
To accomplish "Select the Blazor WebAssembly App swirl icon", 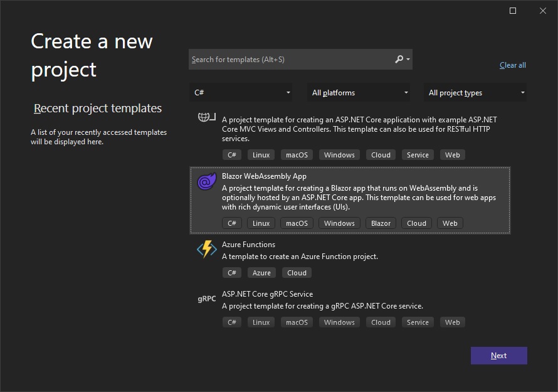I will point(206,181).
